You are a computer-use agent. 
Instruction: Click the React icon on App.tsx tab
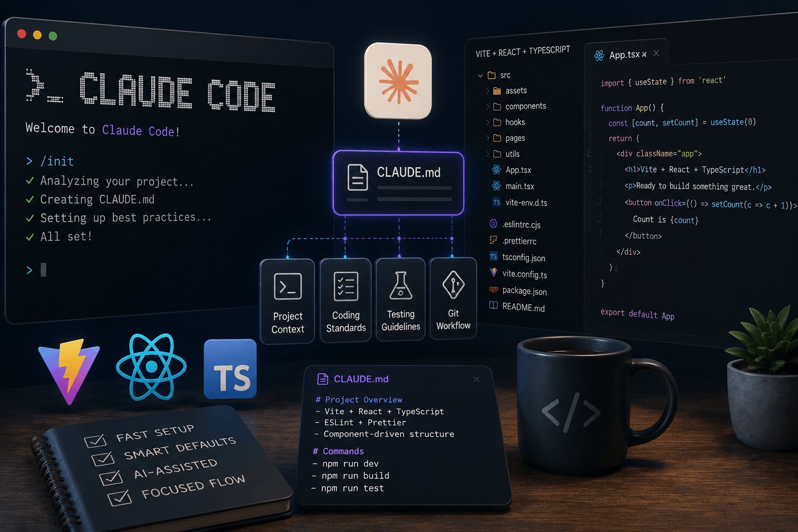(x=599, y=56)
